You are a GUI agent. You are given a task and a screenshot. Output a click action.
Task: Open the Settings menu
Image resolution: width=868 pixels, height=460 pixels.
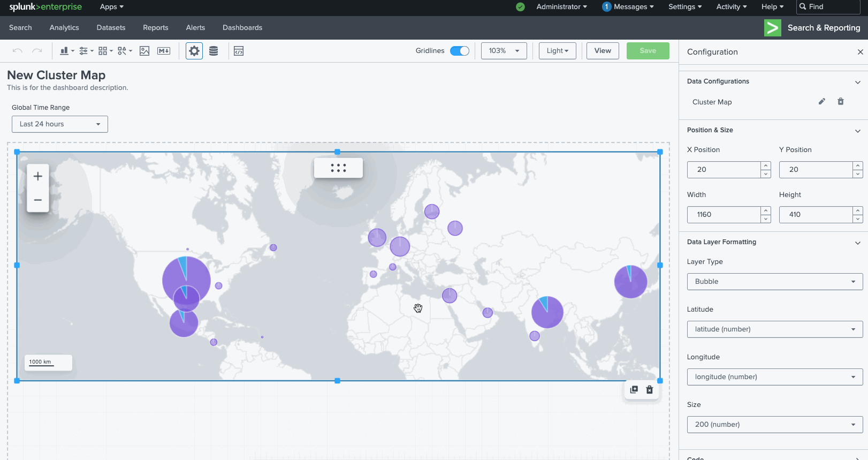[x=684, y=7]
